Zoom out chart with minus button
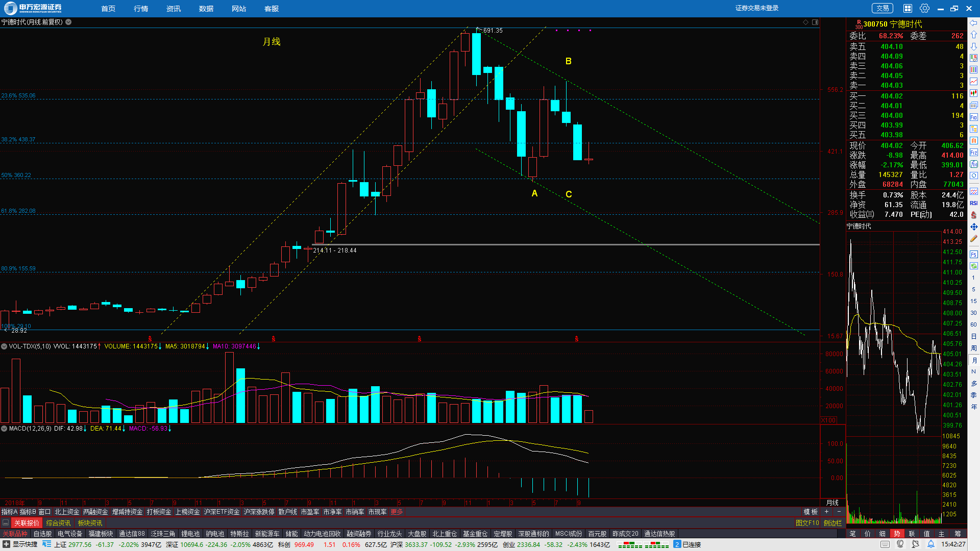Viewport: 980px width, 551px height. point(839,512)
